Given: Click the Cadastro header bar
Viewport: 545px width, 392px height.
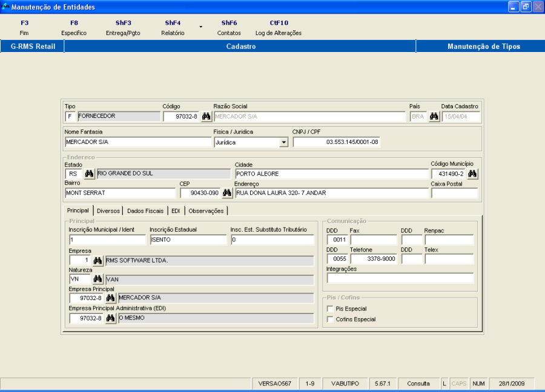Looking at the screenshot, I should click(x=240, y=46).
